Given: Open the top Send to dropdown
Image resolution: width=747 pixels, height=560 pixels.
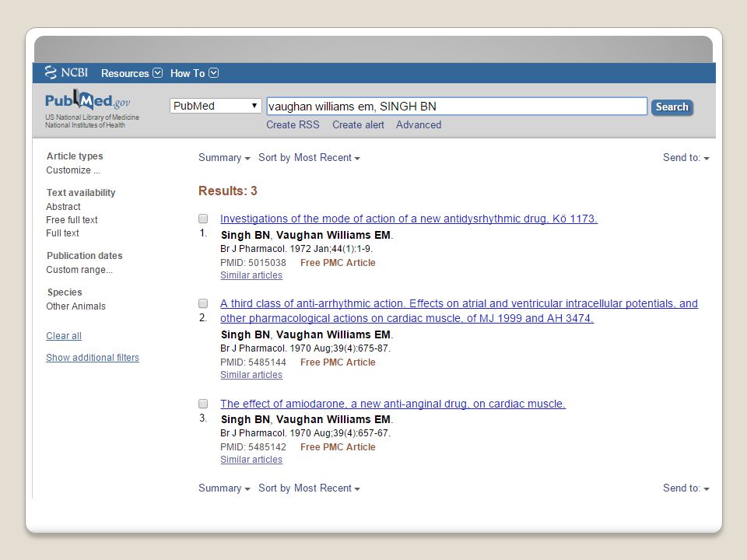Looking at the screenshot, I should [686, 158].
